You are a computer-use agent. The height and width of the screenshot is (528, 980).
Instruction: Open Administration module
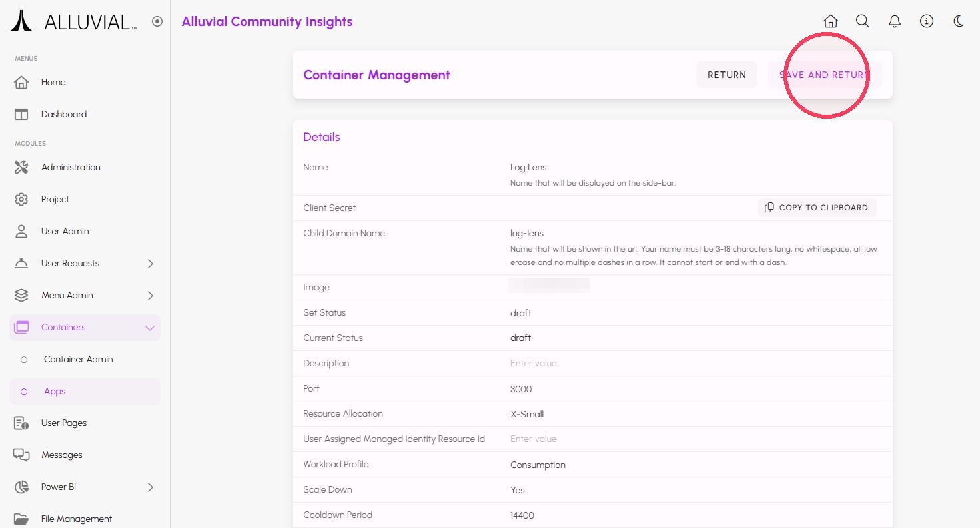pyautogui.click(x=85, y=168)
